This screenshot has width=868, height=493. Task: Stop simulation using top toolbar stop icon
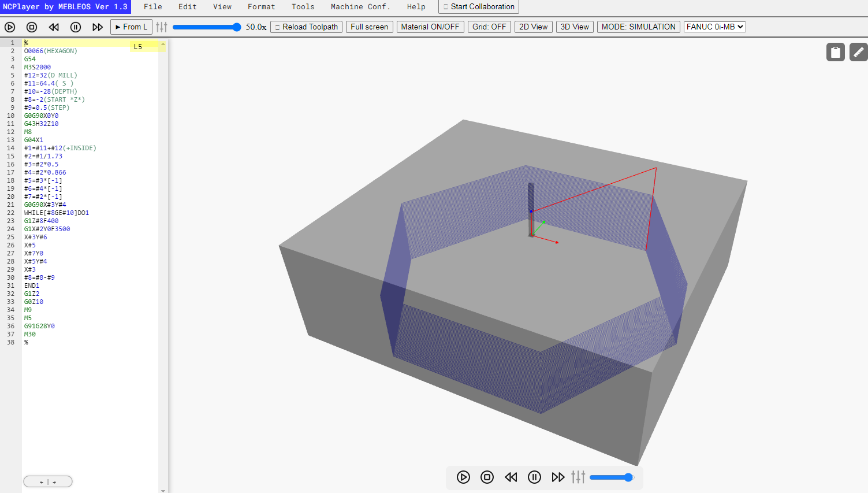point(32,27)
